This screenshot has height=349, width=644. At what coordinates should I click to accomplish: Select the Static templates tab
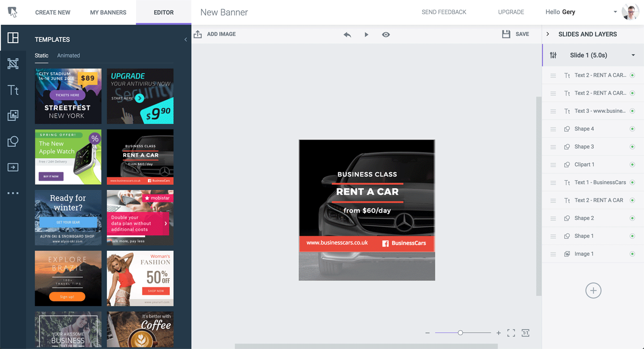(x=41, y=56)
